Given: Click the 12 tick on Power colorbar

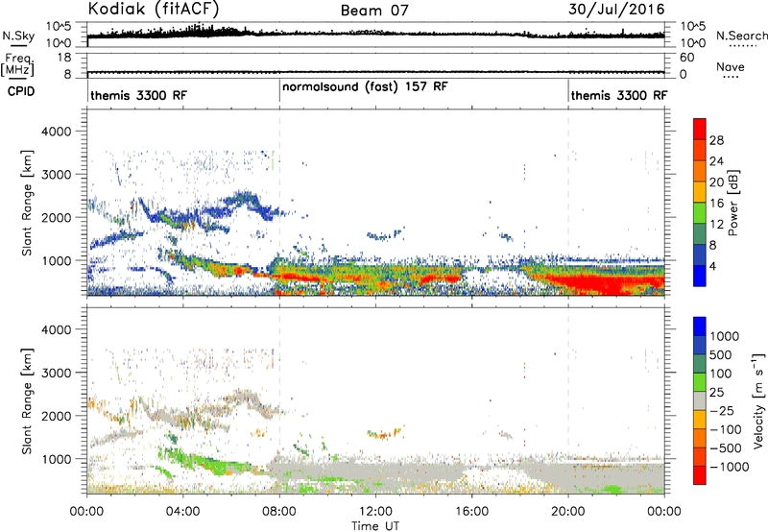Looking at the screenshot, I should tap(716, 225).
